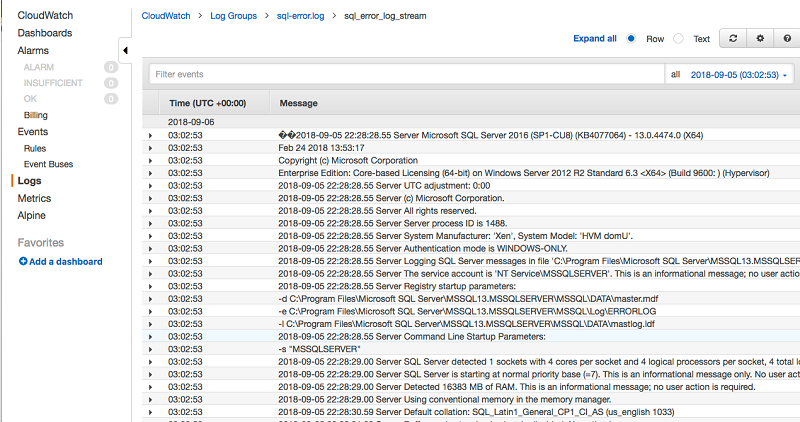
Task: Click the 'all' time filter link
Action: coord(676,75)
